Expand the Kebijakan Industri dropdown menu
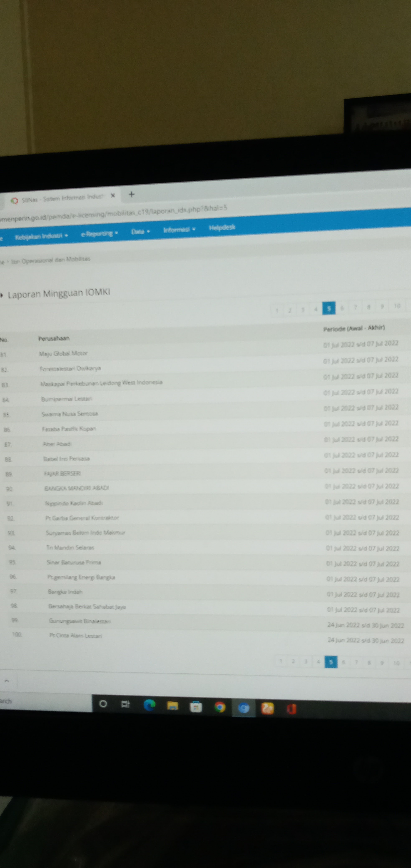This screenshot has width=411, height=868. coord(42,236)
